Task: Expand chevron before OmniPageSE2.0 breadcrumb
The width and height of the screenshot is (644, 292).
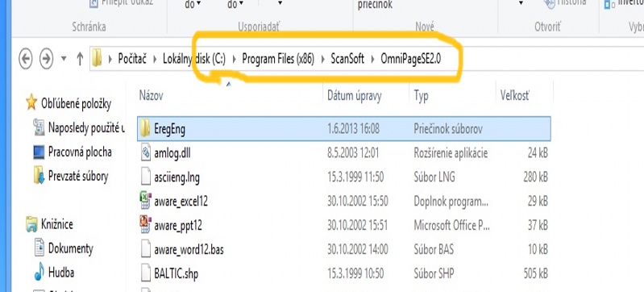Action: point(372,59)
